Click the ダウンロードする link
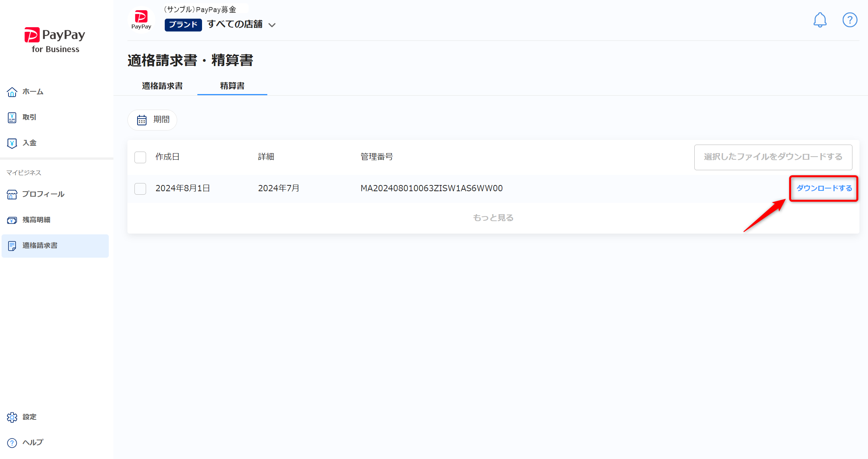868x459 pixels. [824, 188]
